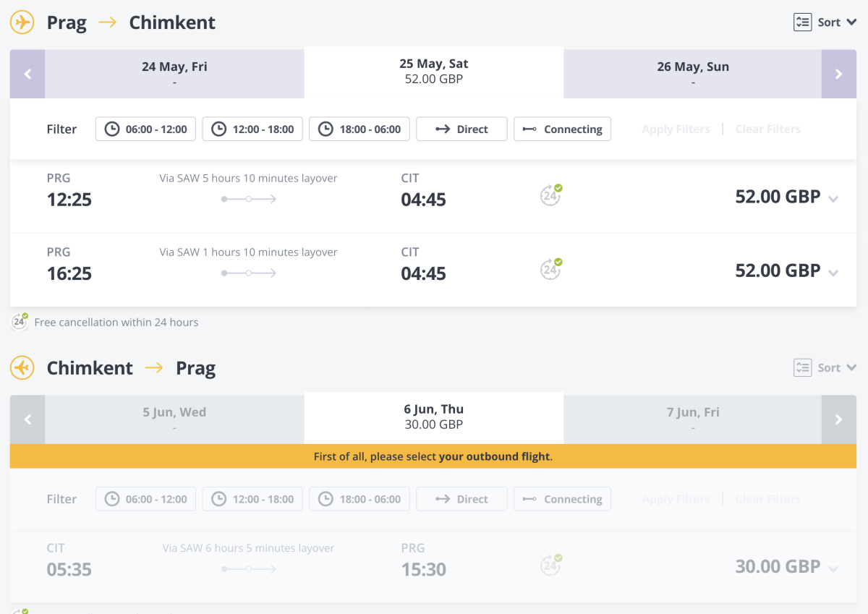Image resolution: width=868 pixels, height=614 pixels.
Task: Go to previous outbound date arrow
Action: click(x=27, y=74)
